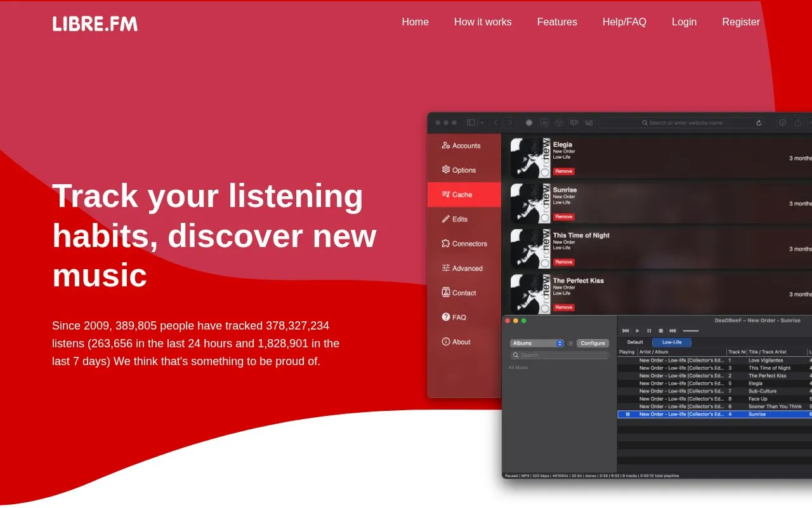Open the Home nav link

point(416,22)
